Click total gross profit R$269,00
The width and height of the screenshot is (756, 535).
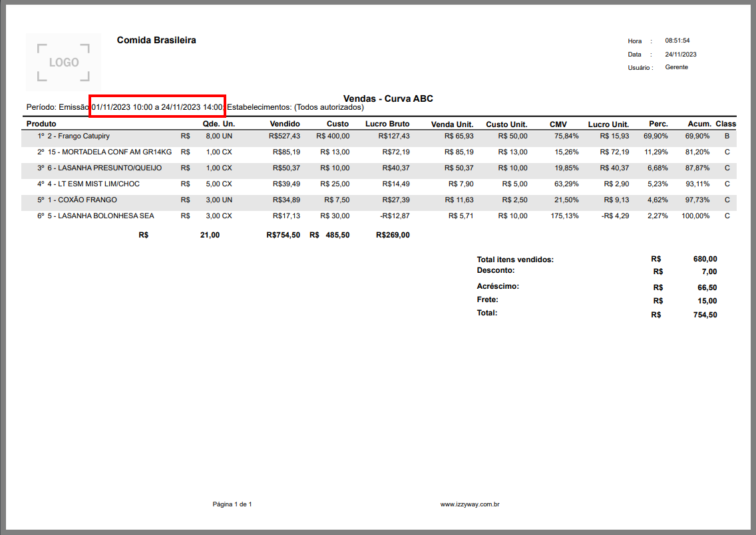pyautogui.click(x=393, y=235)
